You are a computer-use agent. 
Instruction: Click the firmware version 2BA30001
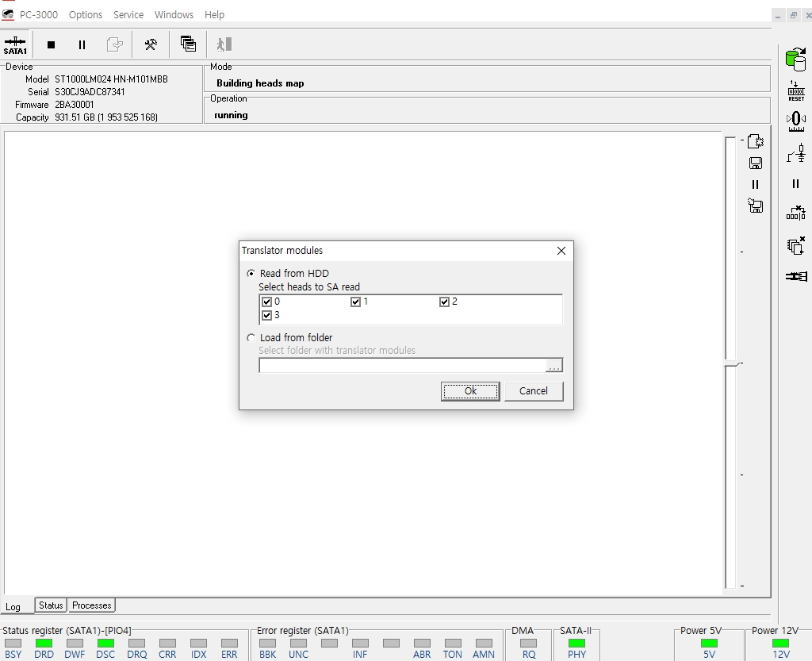75,105
